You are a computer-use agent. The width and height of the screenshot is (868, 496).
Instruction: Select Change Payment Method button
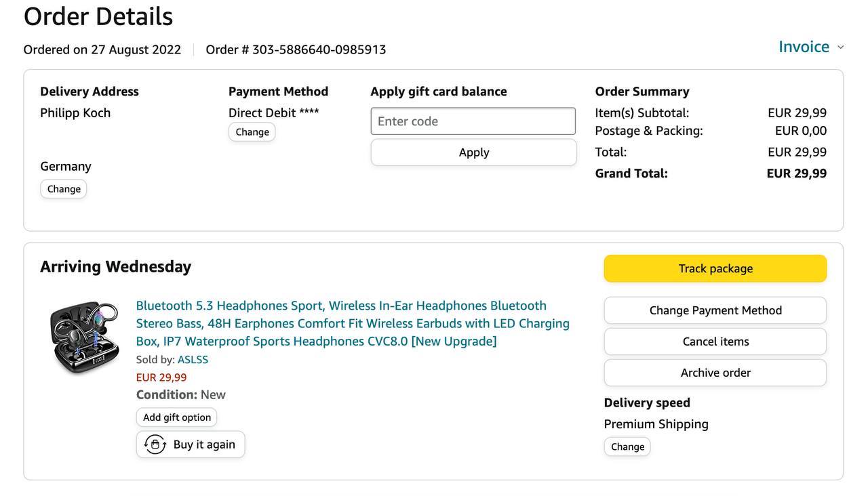715,310
